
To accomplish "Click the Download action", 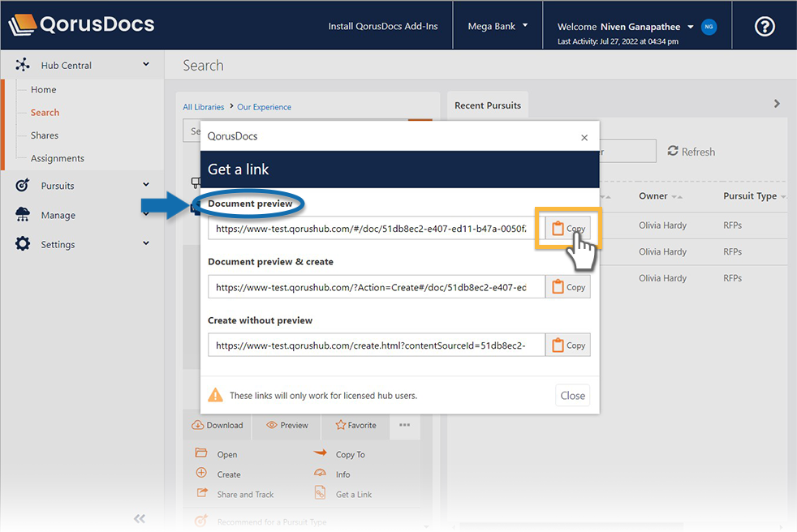I will (218, 425).
